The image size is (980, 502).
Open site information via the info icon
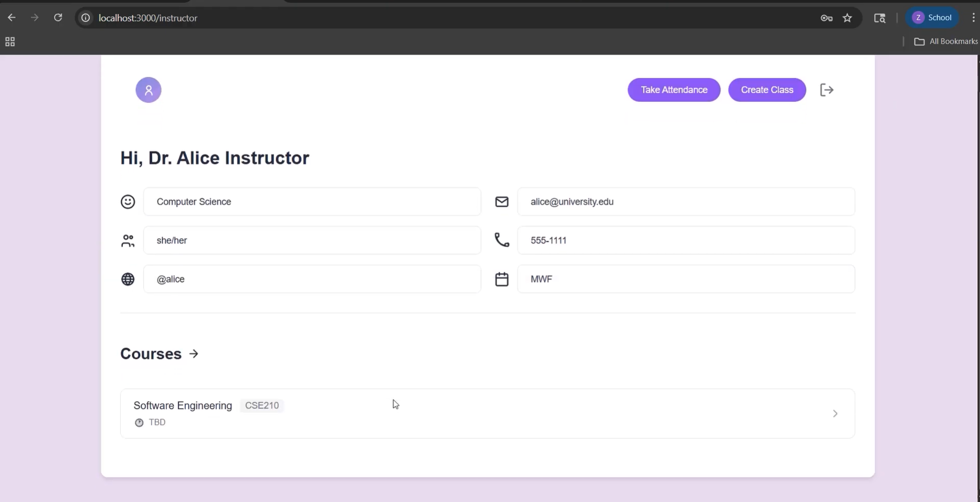pyautogui.click(x=85, y=18)
